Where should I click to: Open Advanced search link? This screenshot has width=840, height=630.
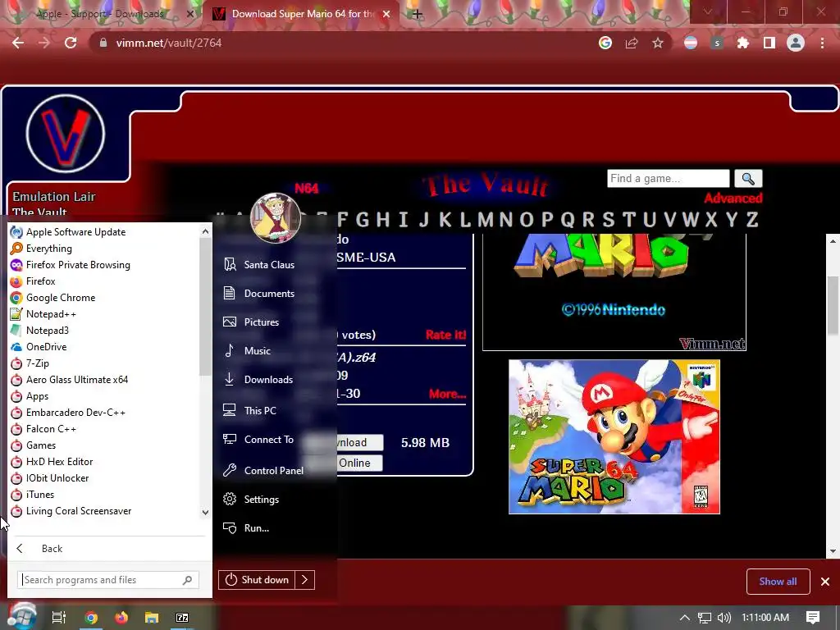(733, 199)
